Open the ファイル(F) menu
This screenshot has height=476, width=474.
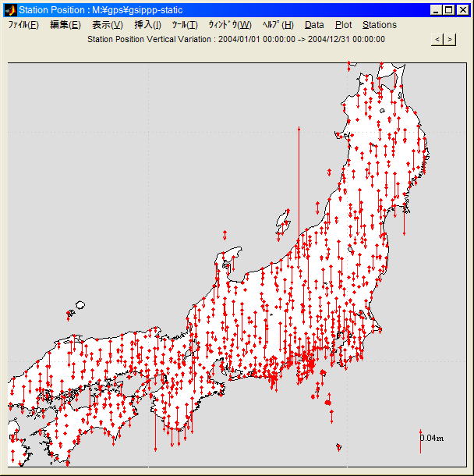[23, 25]
